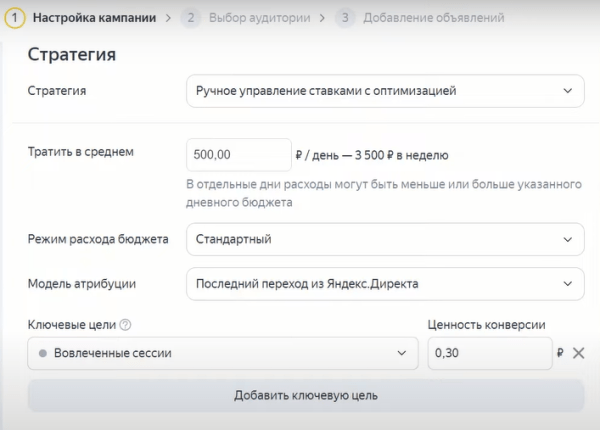Click the Тратить в среднем label
Screen dimensions: 600x430
(81, 152)
